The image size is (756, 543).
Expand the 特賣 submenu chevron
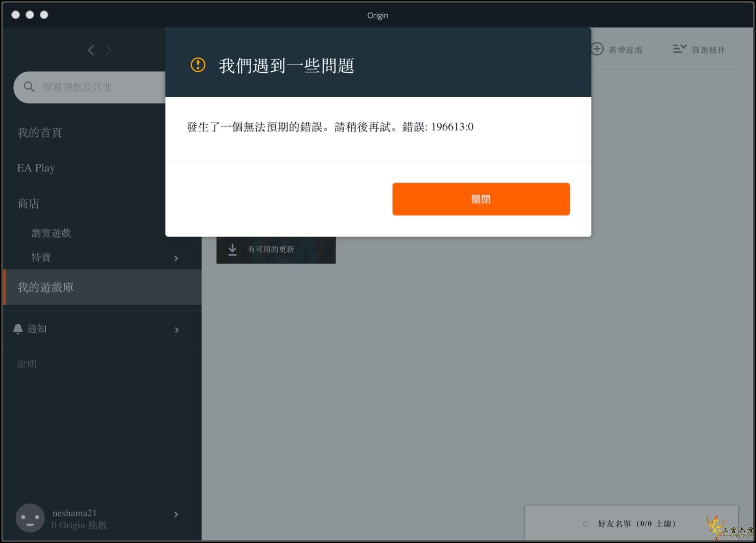pyautogui.click(x=176, y=258)
